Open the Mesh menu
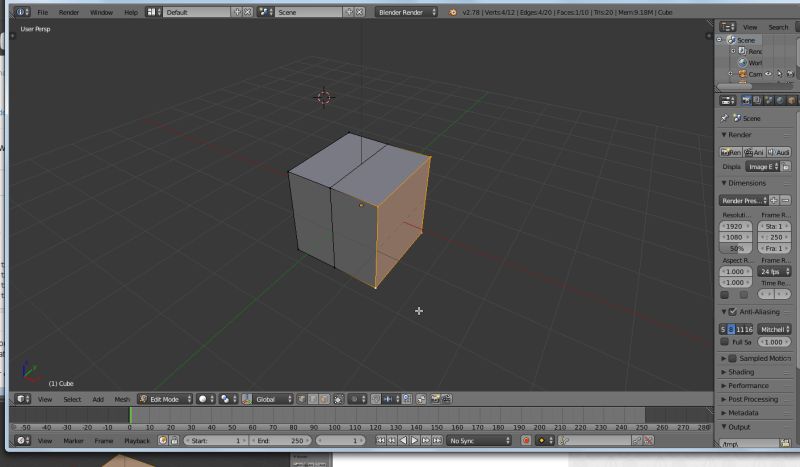The height and width of the screenshot is (467, 800). tap(122, 399)
